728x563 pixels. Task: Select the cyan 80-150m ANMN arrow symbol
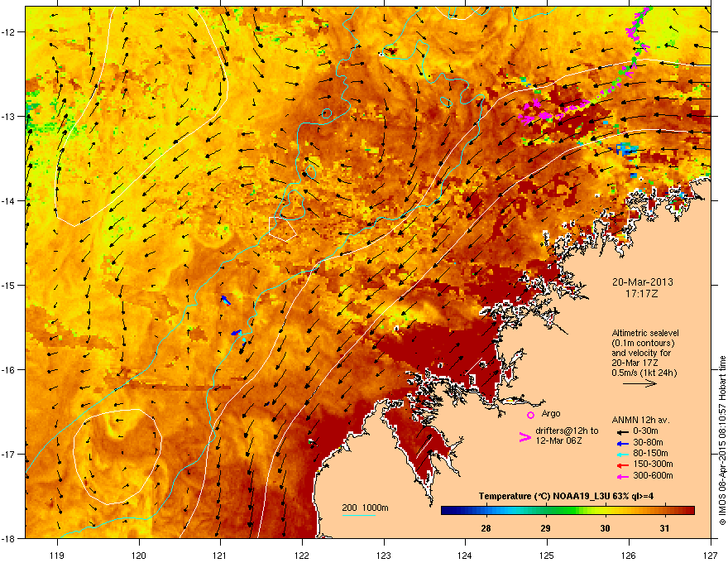click(623, 454)
